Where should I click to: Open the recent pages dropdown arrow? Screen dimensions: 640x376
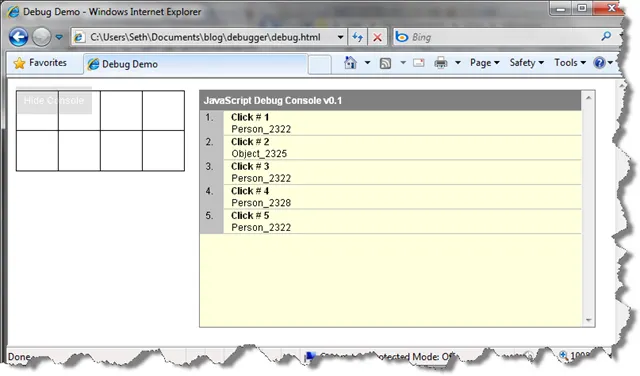click(59, 37)
